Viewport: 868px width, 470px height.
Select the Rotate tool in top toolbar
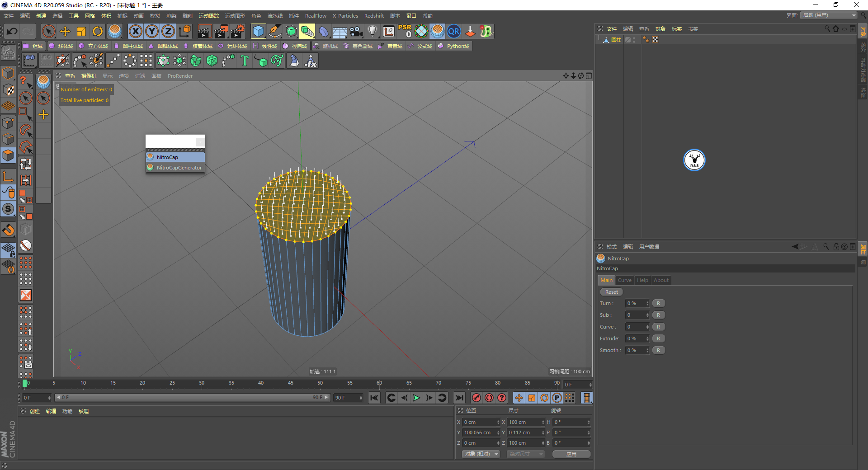coord(98,31)
